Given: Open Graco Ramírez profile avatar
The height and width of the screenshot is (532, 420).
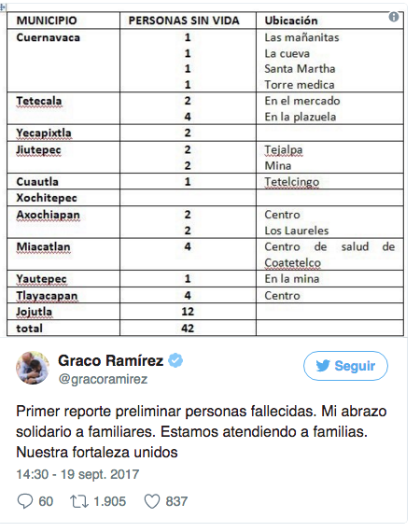Looking at the screenshot, I should pos(33,368).
